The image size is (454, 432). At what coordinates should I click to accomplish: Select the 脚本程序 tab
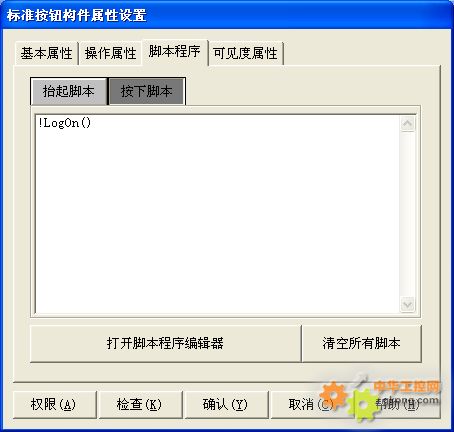[175, 52]
